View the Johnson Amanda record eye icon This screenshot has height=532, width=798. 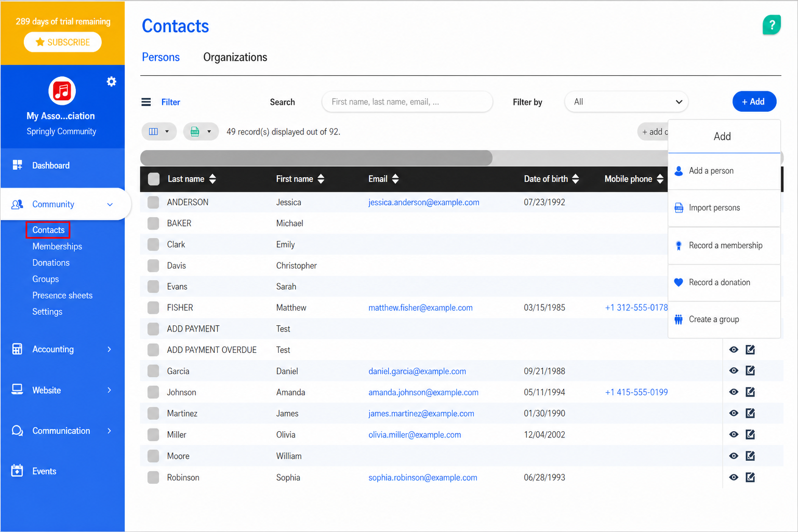[x=734, y=392]
